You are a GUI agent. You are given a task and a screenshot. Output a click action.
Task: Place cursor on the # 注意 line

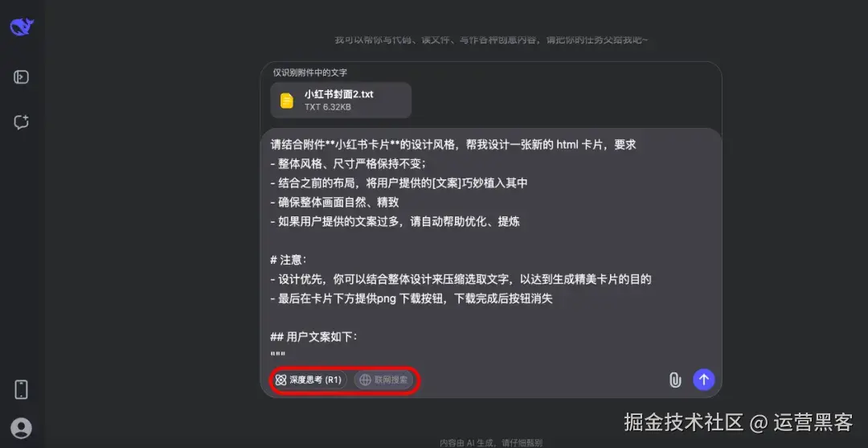289,260
